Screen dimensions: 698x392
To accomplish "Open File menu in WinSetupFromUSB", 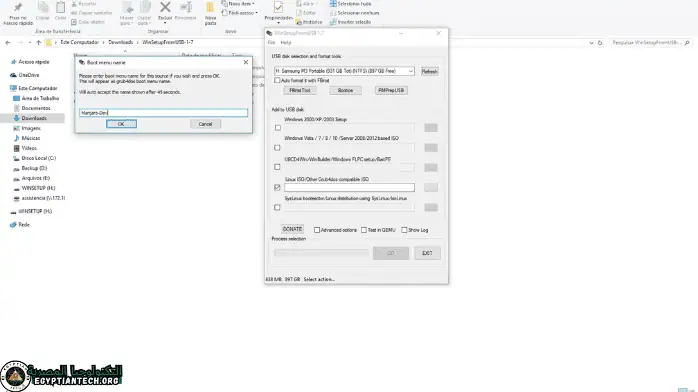I will pyautogui.click(x=271, y=43).
